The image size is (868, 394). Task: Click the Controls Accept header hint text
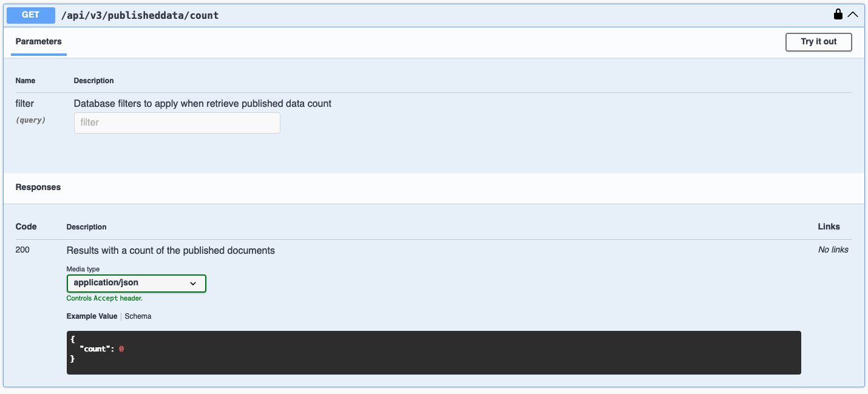[104, 299]
